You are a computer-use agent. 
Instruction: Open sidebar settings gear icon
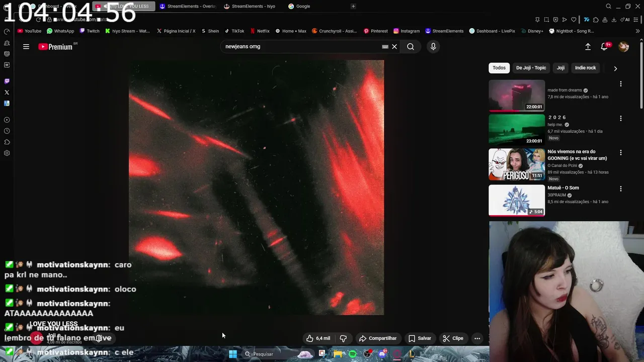pyautogui.click(x=7, y=153)
